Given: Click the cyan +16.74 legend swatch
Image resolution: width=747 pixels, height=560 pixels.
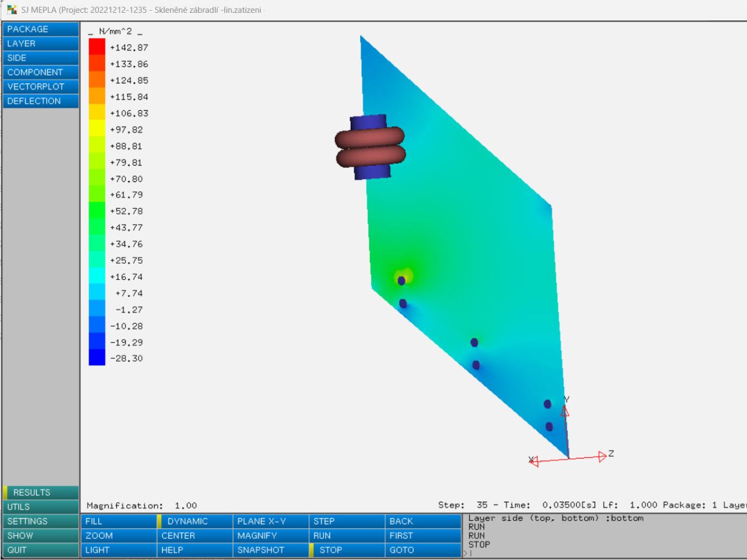Looking at the screenshot, I should 97,276.
